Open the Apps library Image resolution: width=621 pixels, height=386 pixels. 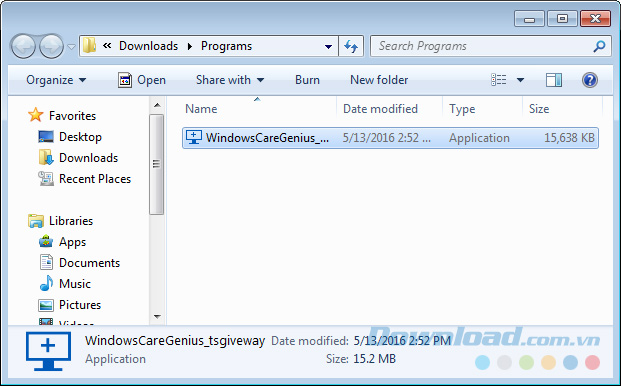[72, 242]
